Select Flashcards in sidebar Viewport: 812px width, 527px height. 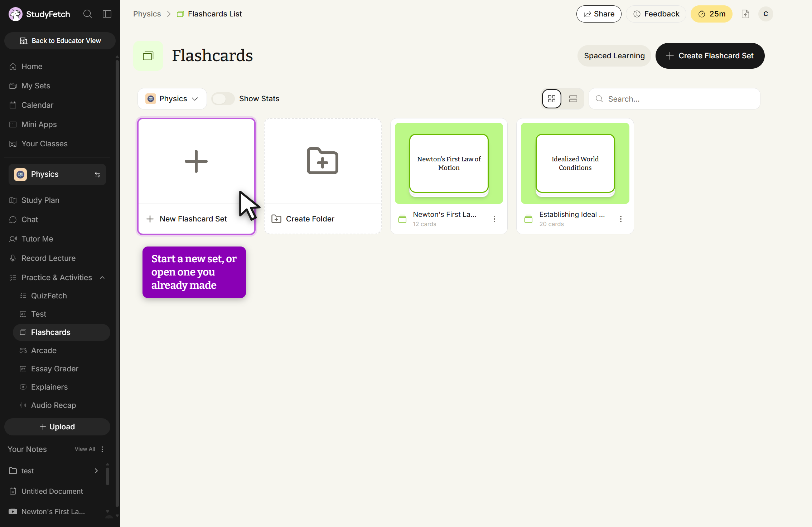62,332
